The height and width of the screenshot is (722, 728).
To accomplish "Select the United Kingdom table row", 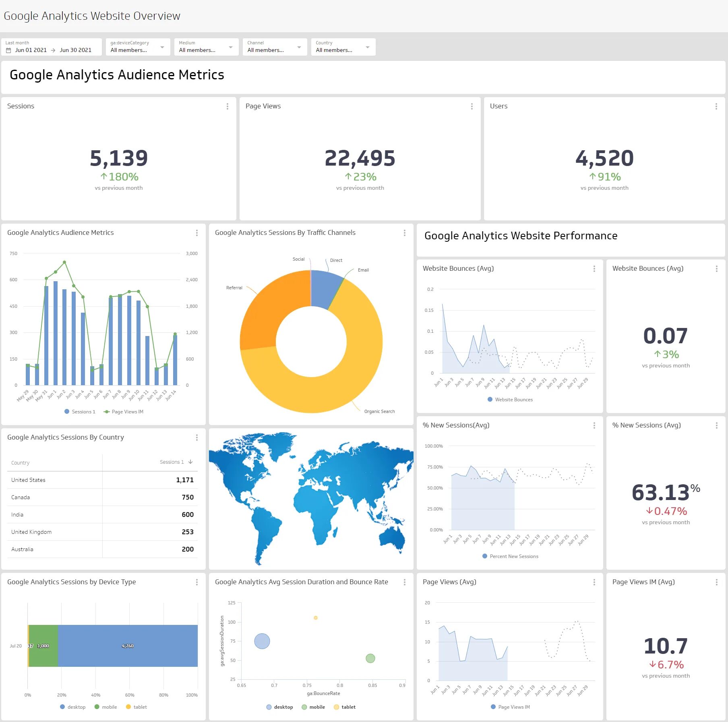I will (x=102, y=532).
